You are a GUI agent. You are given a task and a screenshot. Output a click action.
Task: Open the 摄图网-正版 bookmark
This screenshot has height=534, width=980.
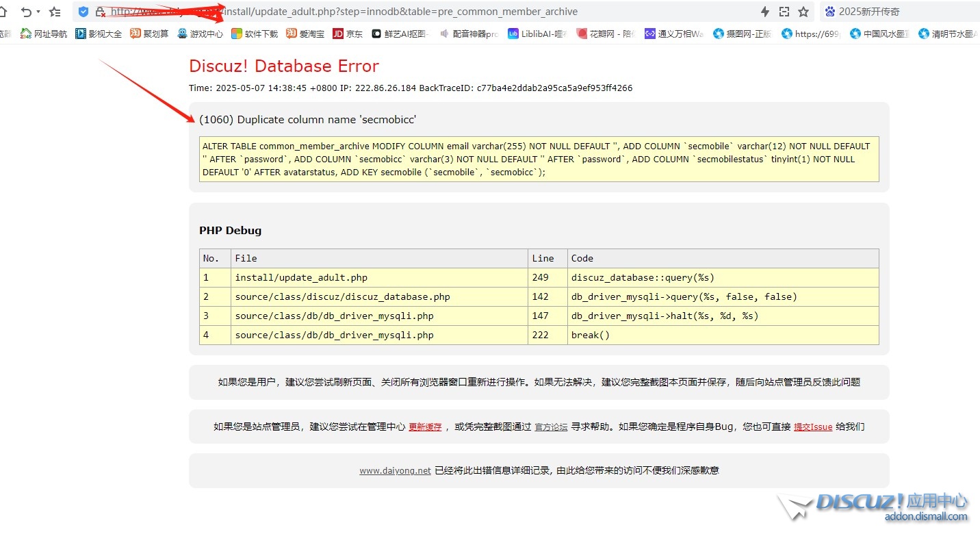(x=742, y=34)
